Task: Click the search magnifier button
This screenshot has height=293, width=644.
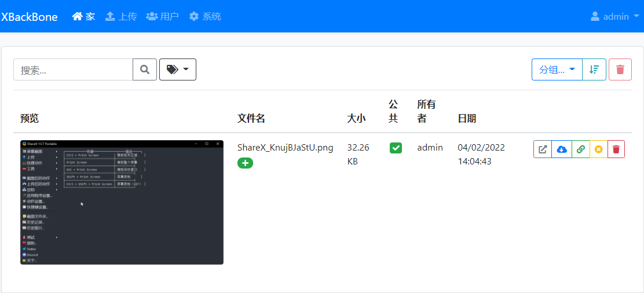Action: pyautogui.click(x=145, y=69)
